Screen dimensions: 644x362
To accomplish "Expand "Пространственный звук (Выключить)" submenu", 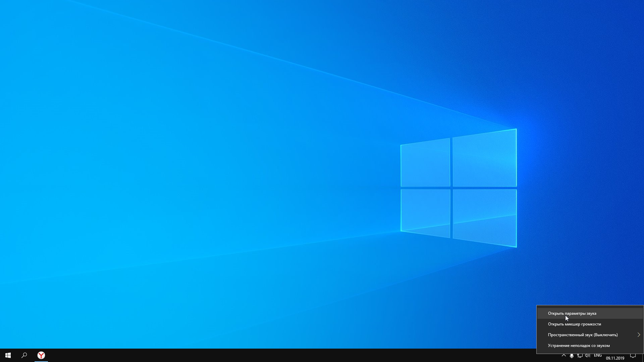I will pos(589,335).
